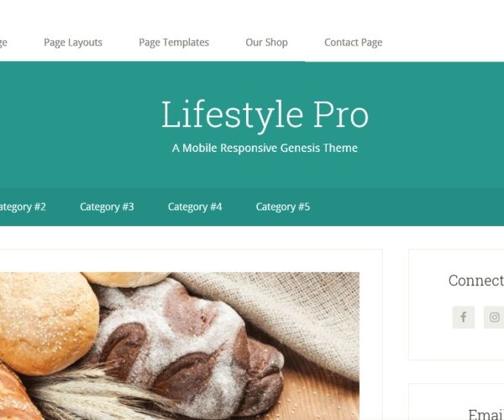Click the Facebook icon under Connect

tap(463, 318)
